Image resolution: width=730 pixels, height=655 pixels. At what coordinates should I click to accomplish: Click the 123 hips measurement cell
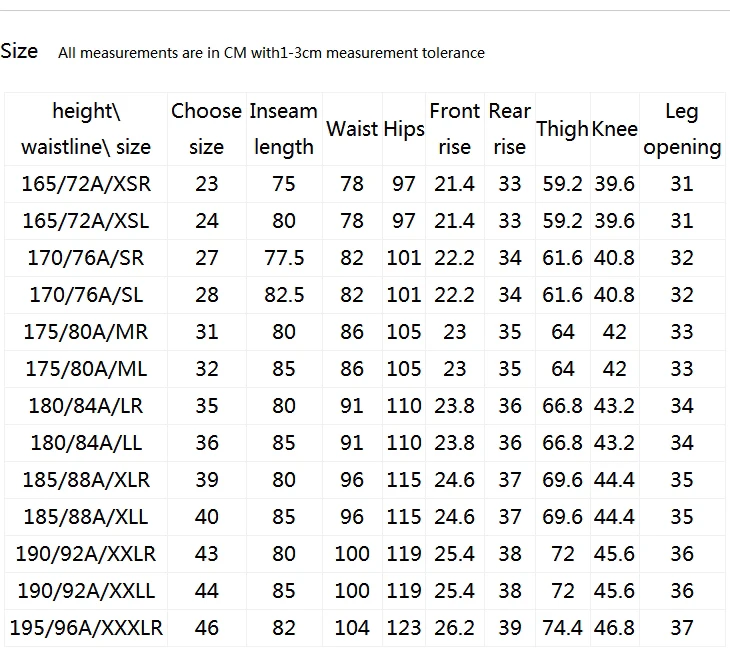pyautogui.click(x=404, y=628)
